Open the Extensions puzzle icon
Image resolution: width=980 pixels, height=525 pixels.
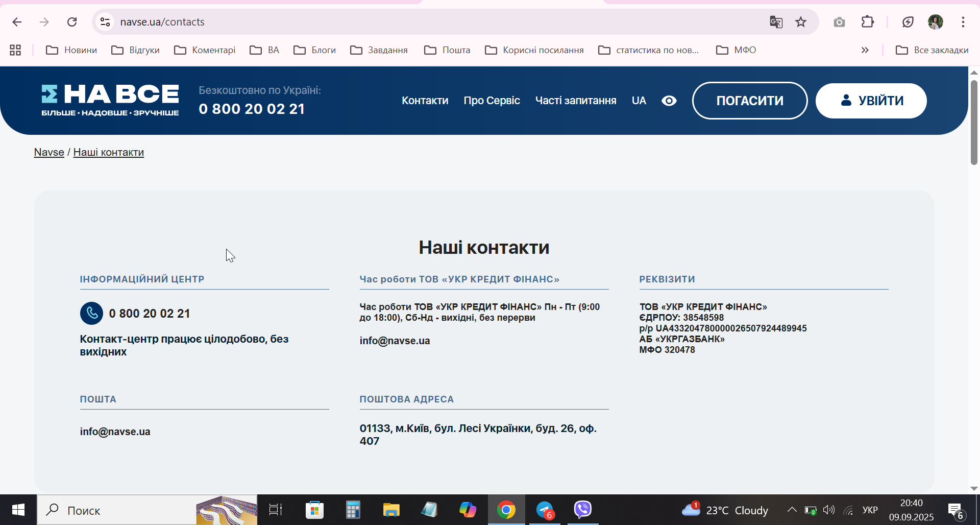[x=868, y=22]
